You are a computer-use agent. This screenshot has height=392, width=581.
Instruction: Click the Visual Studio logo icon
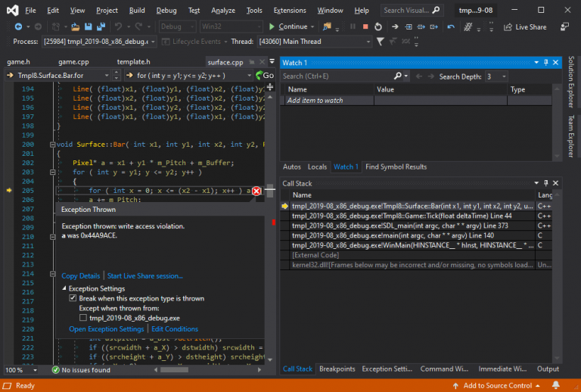13,11
